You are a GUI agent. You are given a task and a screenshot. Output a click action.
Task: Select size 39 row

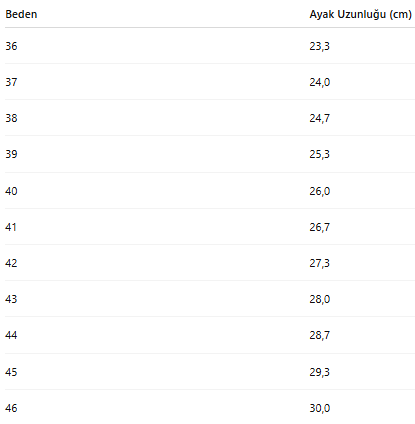[x=210, y=154]
